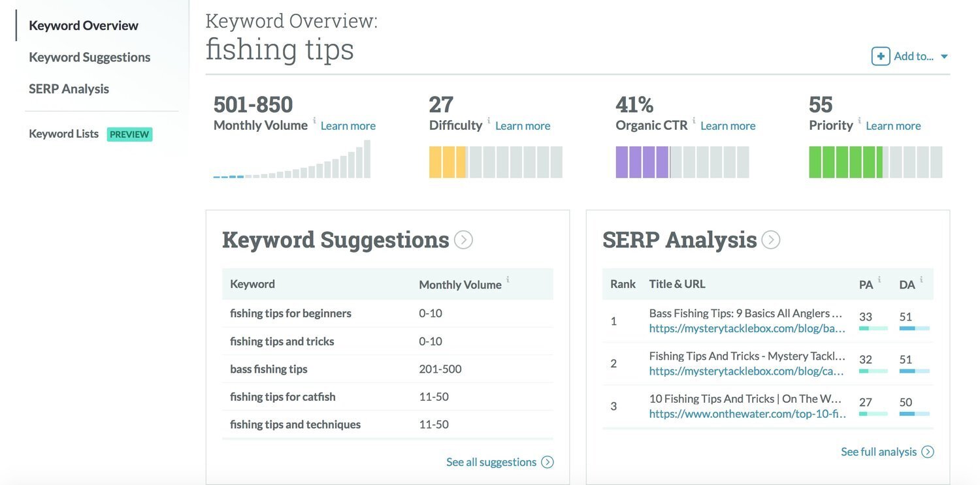Open Keyword Suggestions in the sidebar
Viewport: 980px width, 485px height.
click(90, 57)
